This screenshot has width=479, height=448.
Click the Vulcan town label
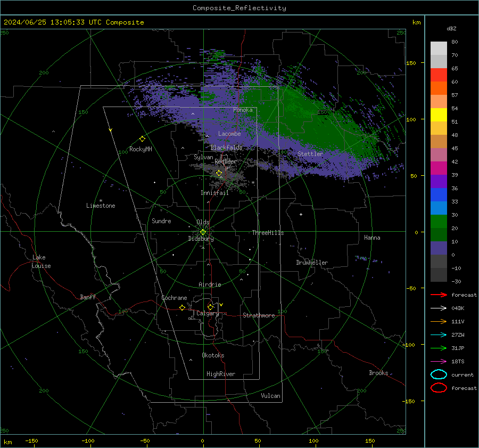tap(271, 396)
